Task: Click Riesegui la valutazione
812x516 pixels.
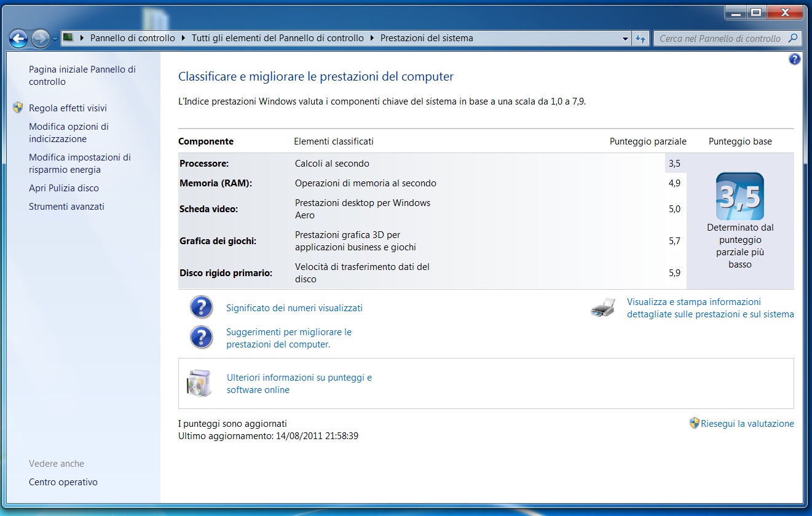Action: (747, 424)
